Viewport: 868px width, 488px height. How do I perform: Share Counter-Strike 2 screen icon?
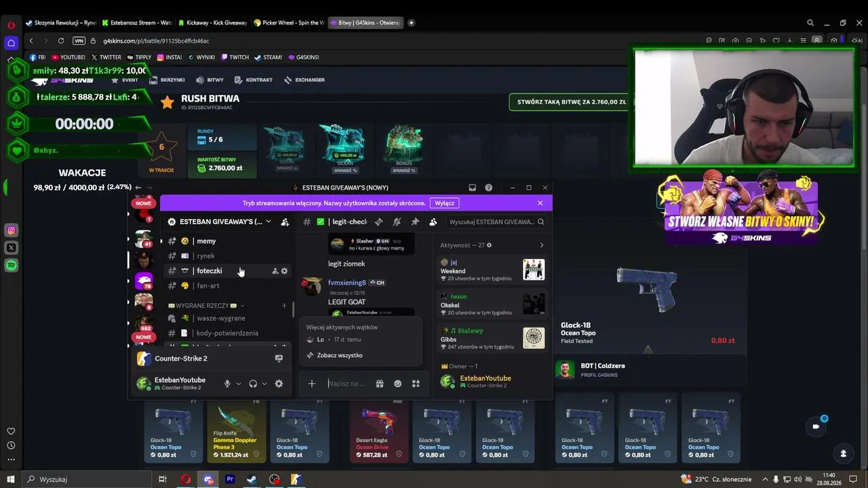click(279, 359)
